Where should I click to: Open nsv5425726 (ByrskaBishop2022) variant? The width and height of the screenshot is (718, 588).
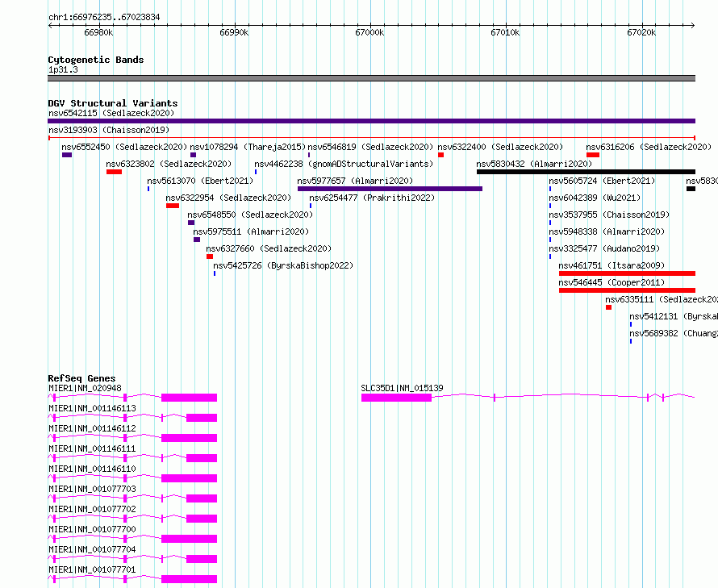[x=283, y=265]
